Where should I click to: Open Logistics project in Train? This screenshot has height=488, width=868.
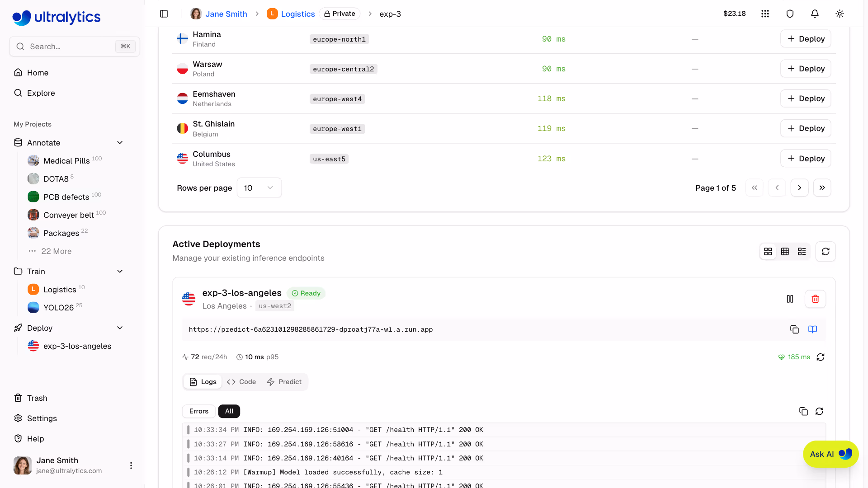[60, 289]
